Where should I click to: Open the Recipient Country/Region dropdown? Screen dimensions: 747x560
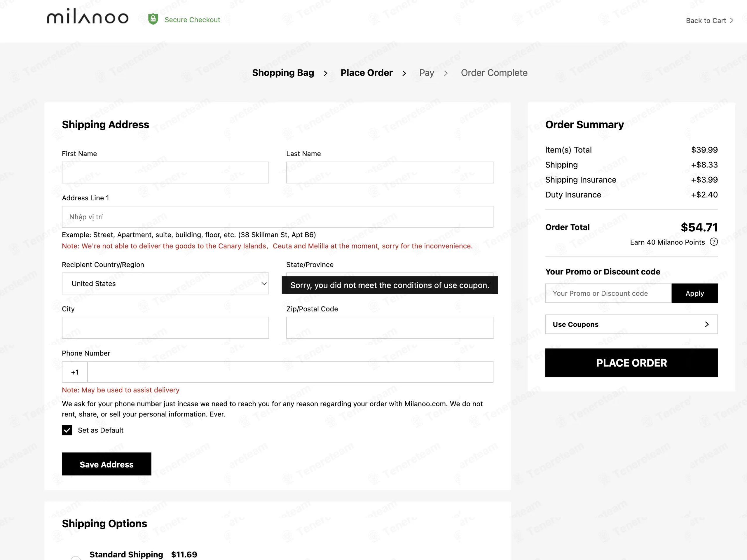(165, 283)
